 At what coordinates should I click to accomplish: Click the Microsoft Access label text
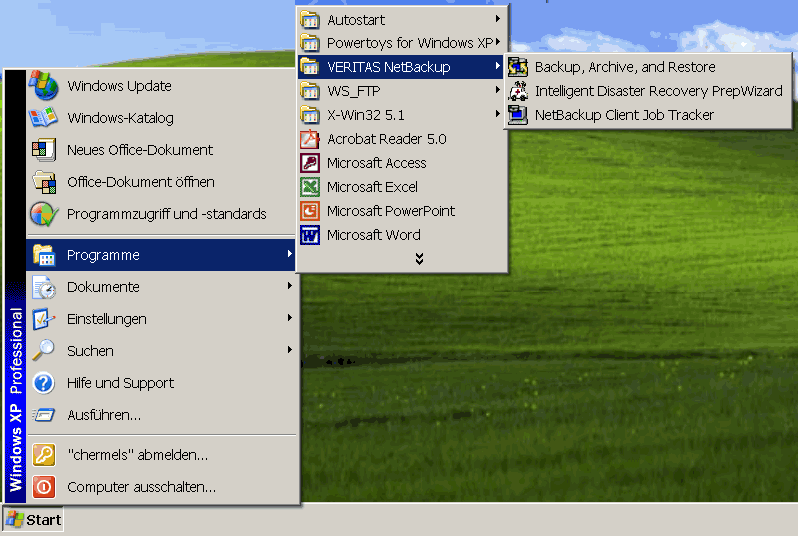pos(377,163)
